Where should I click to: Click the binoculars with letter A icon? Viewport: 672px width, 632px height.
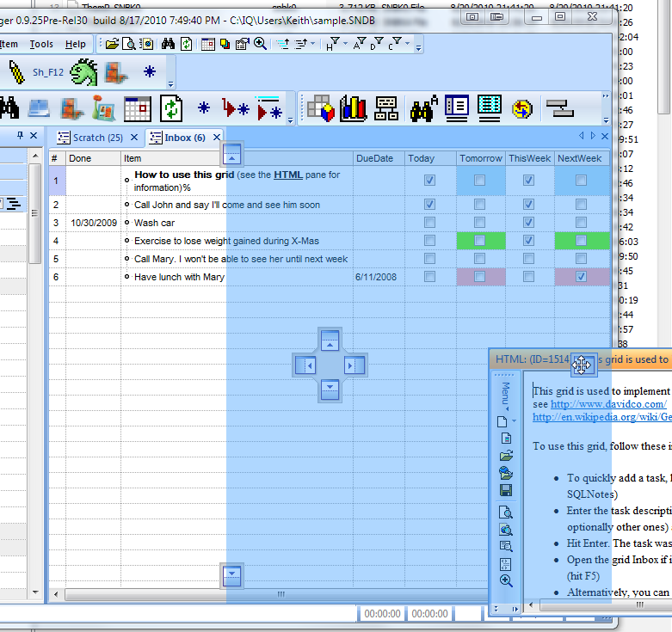pyautogui.click(x=424, y=107)
